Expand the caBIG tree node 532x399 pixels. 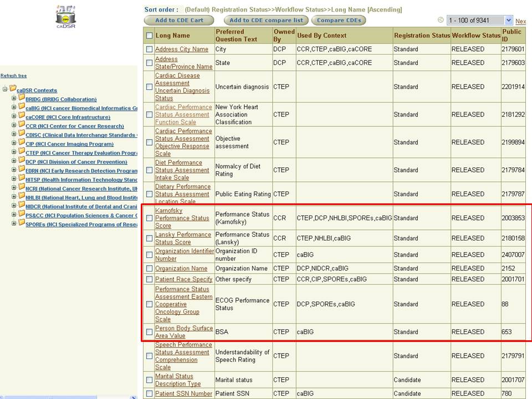point(14,107)
